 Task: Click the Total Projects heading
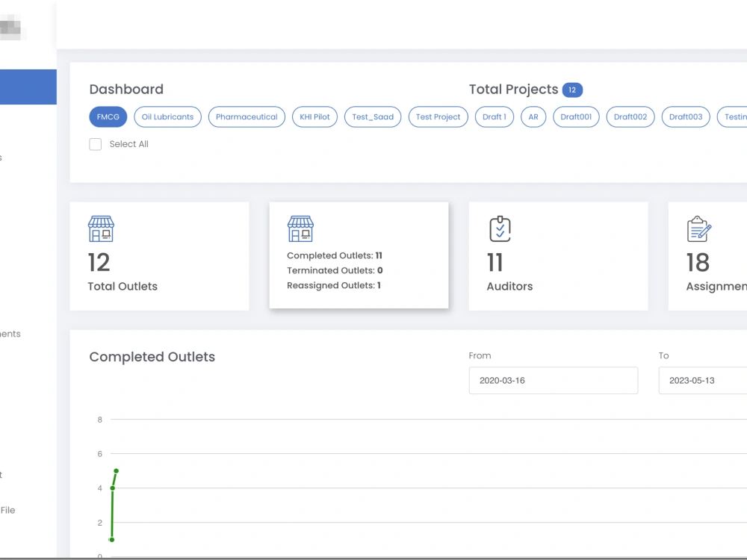click(x=514, y=89)
